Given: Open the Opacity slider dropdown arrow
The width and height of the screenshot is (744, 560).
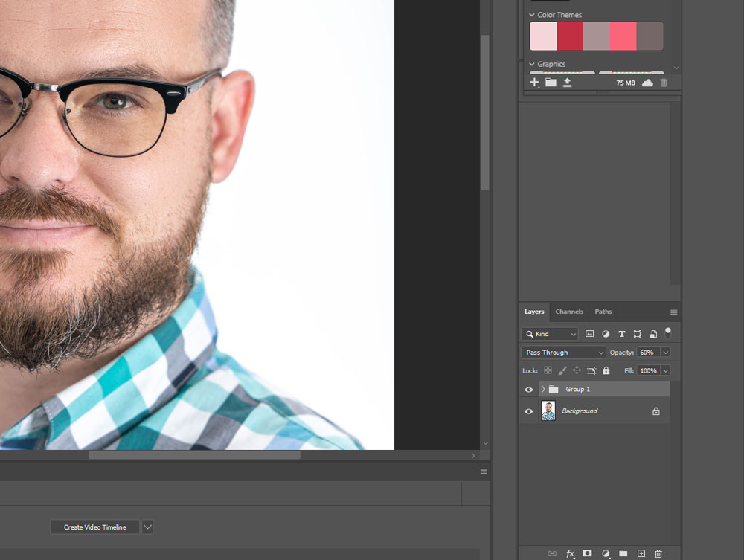Looking at the screenshot, I should pyautogui.click(x=665, y=353).
